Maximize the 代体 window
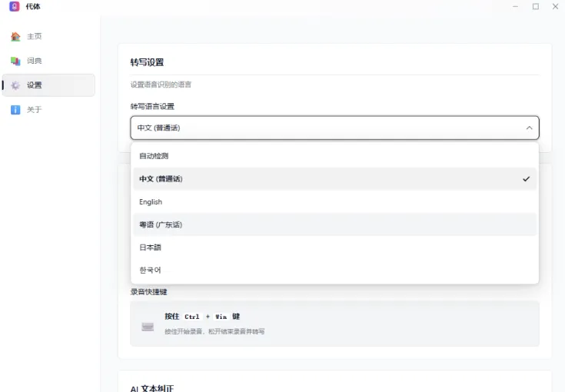 point(535,6)
